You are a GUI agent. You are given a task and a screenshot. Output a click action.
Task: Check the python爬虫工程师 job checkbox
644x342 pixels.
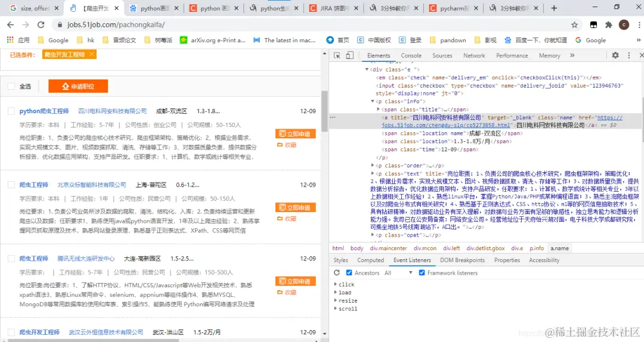pyautogui.click(x=11, y=111)
